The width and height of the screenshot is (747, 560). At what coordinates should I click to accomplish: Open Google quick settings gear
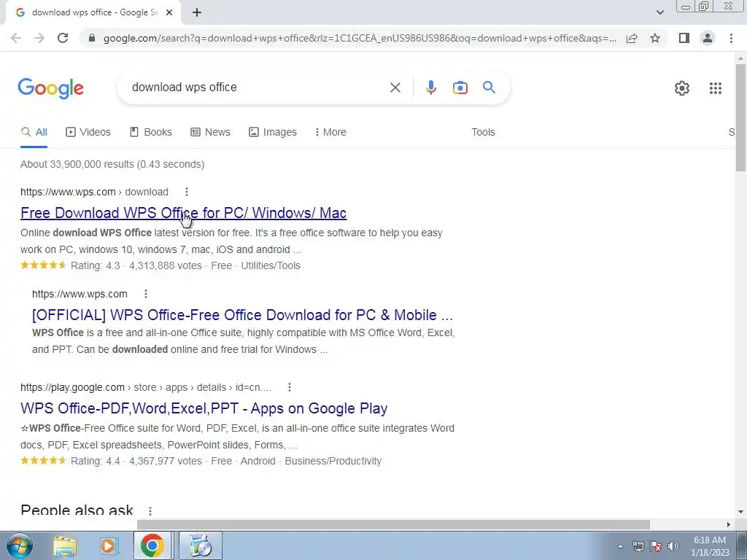pos(682,88)
